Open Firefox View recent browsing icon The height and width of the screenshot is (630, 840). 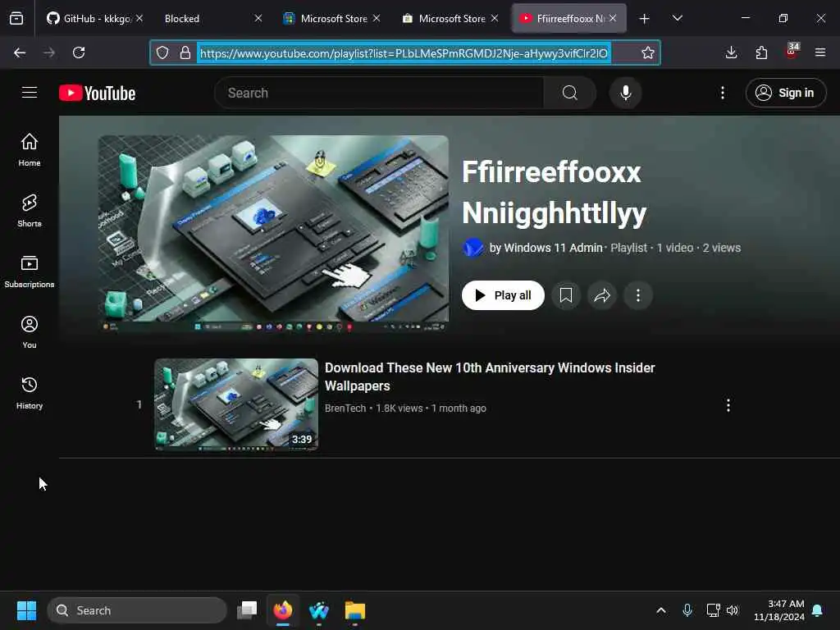(x=16, y=18)
